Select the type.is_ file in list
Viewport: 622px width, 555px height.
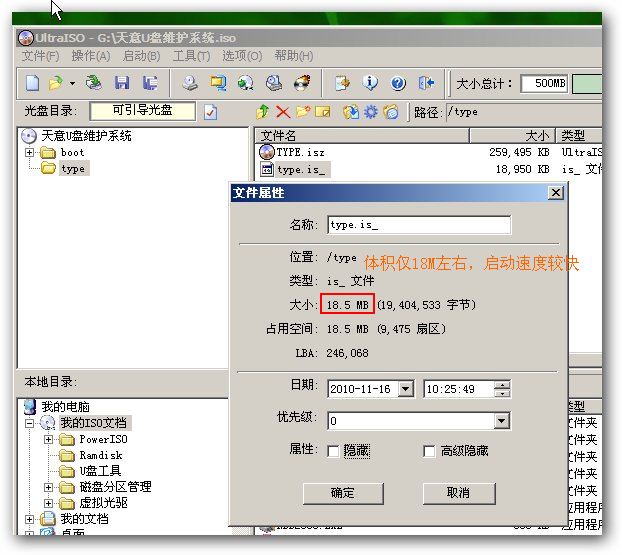tap(301, 170)
